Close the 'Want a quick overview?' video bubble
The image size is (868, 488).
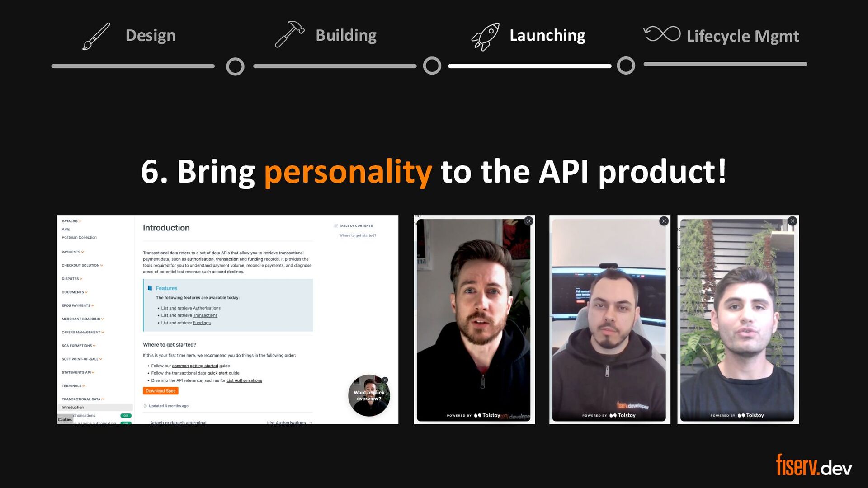[x=385, y=380]
